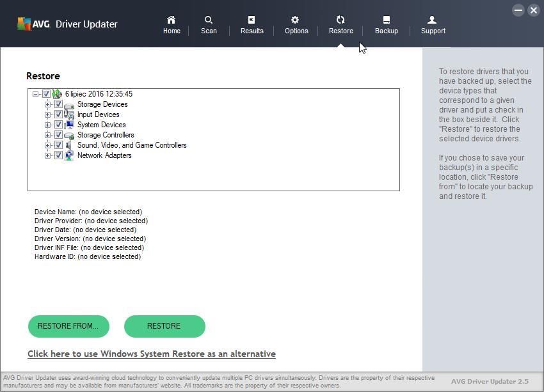Select the Input Devices tree label
The height and width of the screenshot is (392, 544).
pyautogui.click(x=98, y=114)
